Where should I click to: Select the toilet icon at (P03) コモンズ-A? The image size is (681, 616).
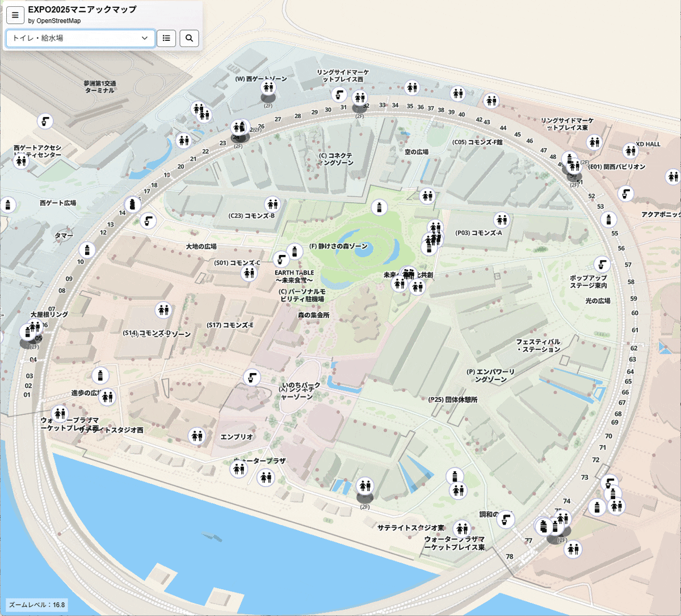[501, 219]
